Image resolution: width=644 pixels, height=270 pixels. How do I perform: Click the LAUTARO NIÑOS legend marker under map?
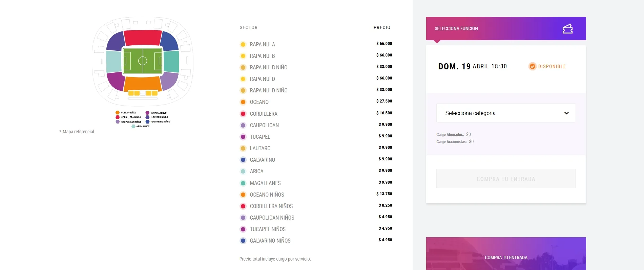click(147, 117)
